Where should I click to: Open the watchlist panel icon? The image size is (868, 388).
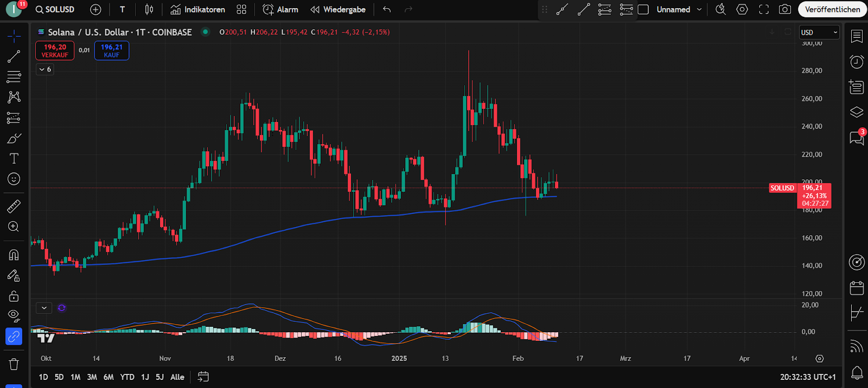click(x=857, y=36)
